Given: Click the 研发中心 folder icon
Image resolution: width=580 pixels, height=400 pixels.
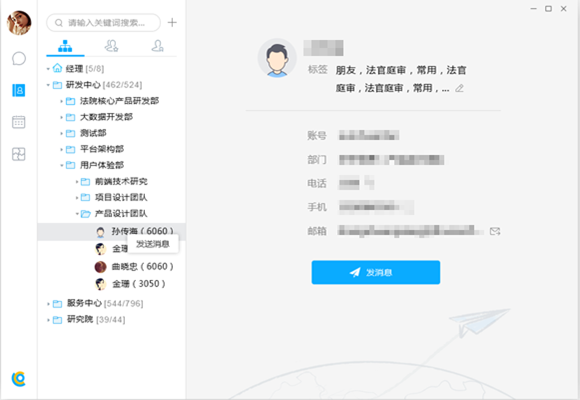Looking at the screenshot, I should [57, 85].
